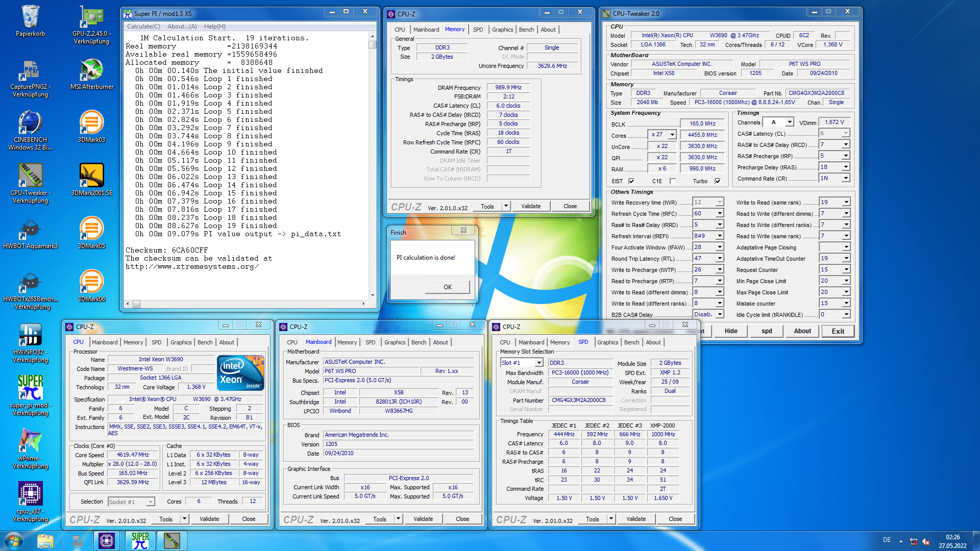Expand the Round Trip Latency (RTL) dropdown
The image size is (980, 551).
720,258
